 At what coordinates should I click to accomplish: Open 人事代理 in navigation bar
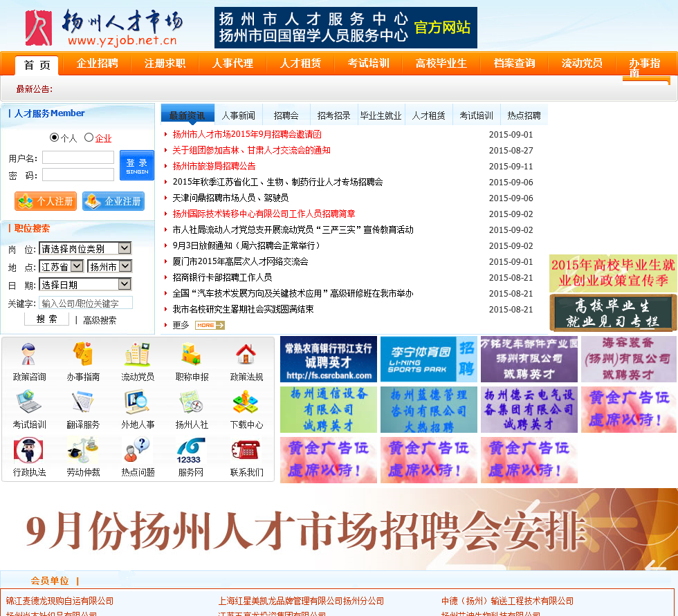click(232, 64)
